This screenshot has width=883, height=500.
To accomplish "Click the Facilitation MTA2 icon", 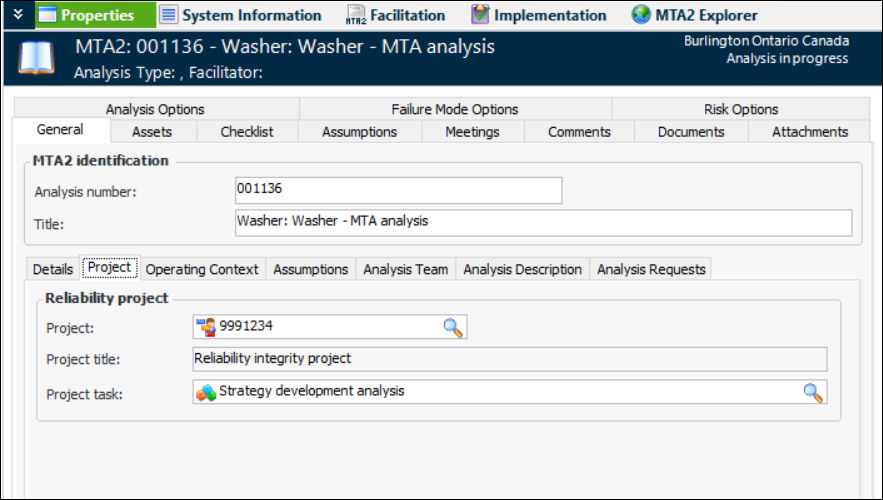I will [x=355, y=15].
